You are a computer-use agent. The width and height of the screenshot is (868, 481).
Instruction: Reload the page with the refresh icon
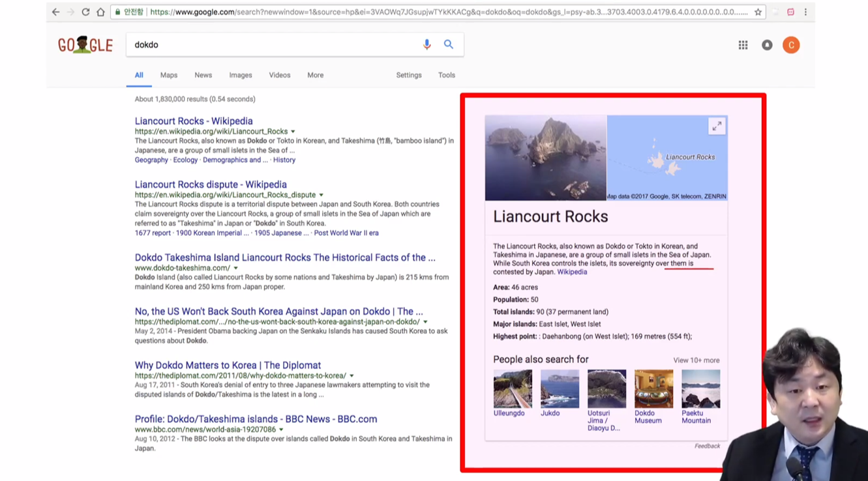coord(85,12)
